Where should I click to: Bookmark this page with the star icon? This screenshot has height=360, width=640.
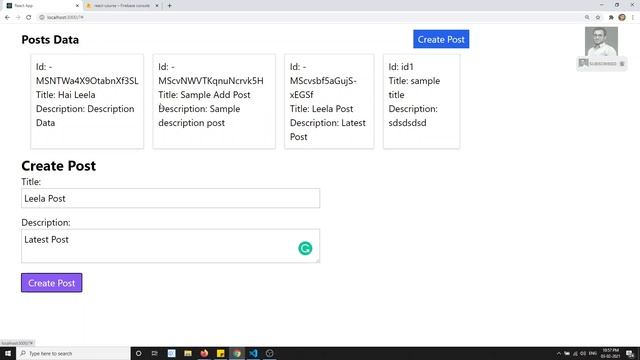(598, 18)
